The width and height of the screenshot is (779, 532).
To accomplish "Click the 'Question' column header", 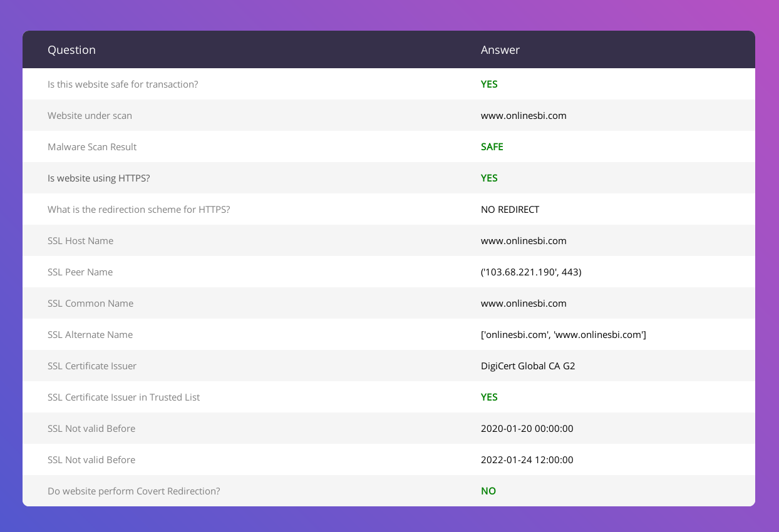I will (71, 50).
